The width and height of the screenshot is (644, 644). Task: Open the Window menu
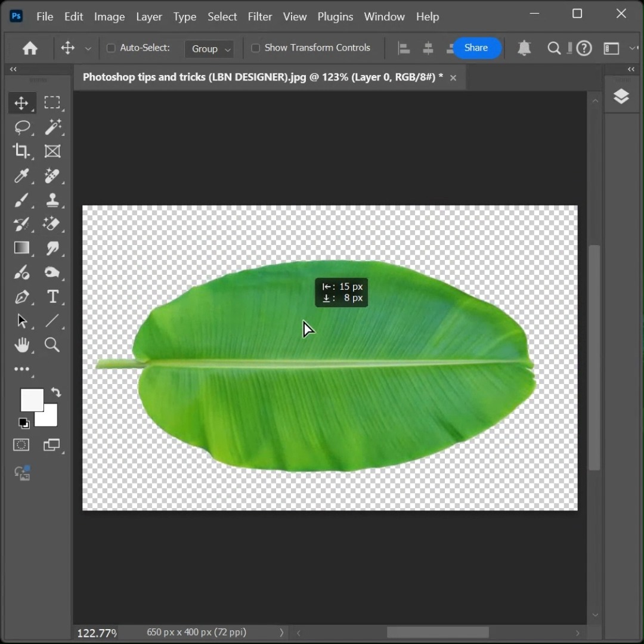[x=385, y=17]
